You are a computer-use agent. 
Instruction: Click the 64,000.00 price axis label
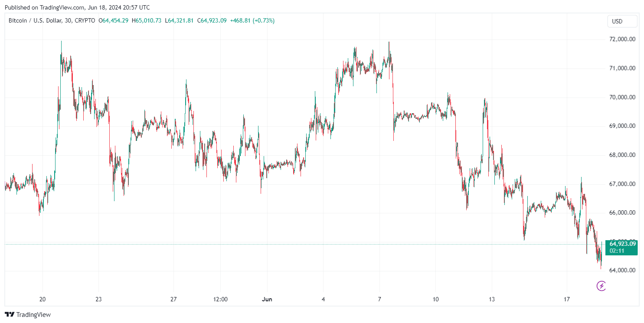(622, 270)
